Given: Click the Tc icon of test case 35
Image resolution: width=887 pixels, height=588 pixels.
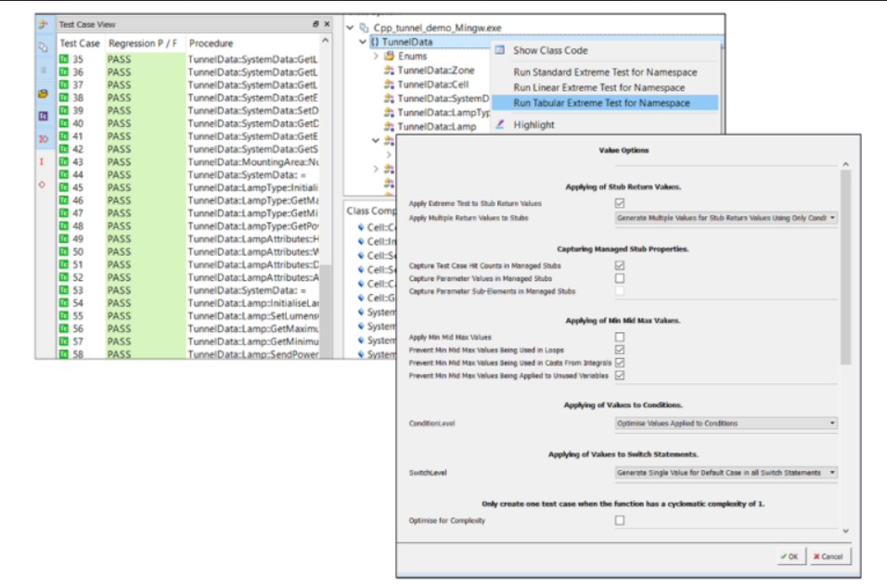Looking at the screenshot, I should coord(64,58).
